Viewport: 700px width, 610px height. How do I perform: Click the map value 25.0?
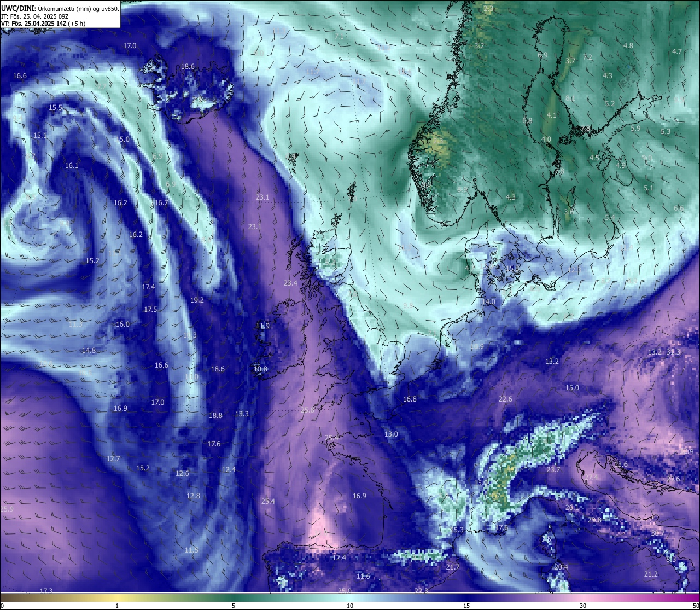click(344, 591)
